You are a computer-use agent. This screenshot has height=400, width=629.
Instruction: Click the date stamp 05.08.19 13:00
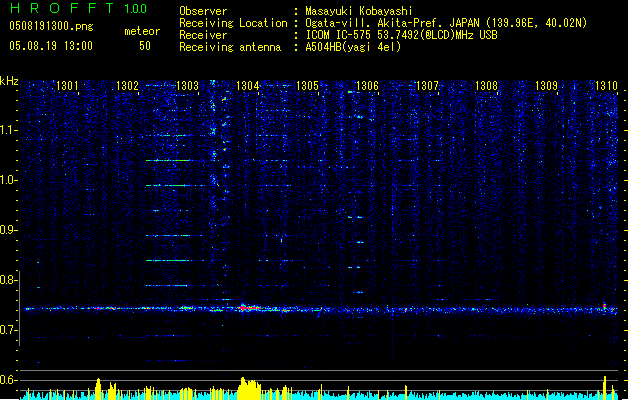[x=51, y=46]
